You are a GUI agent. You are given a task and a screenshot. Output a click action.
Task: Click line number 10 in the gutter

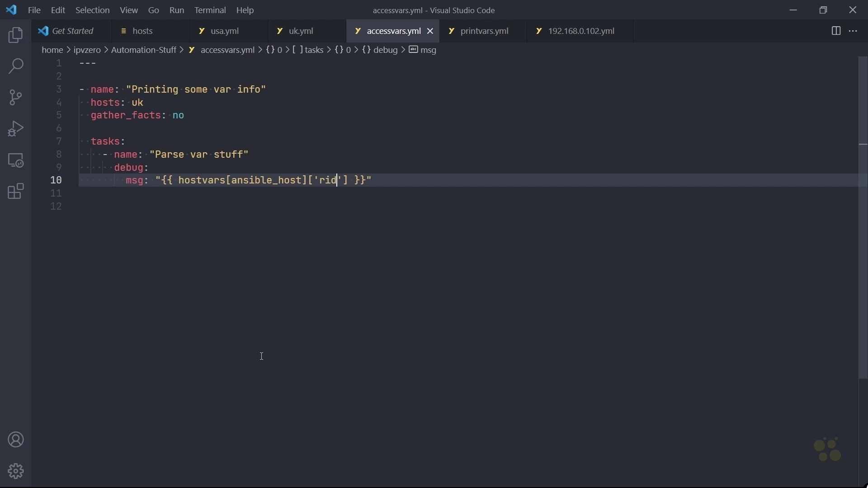point(56,180)
